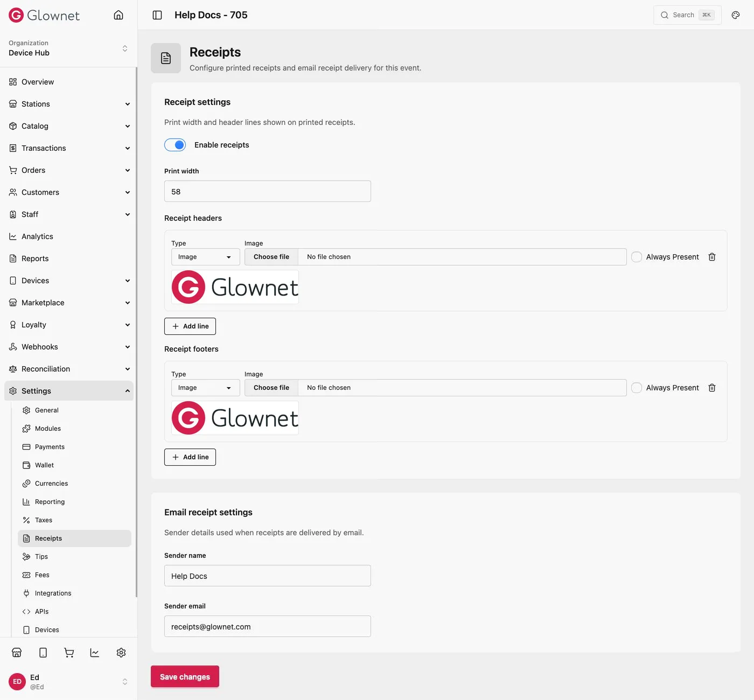Click the Sender email field
The width and height of the screenshot is (754, 700).
268,626
